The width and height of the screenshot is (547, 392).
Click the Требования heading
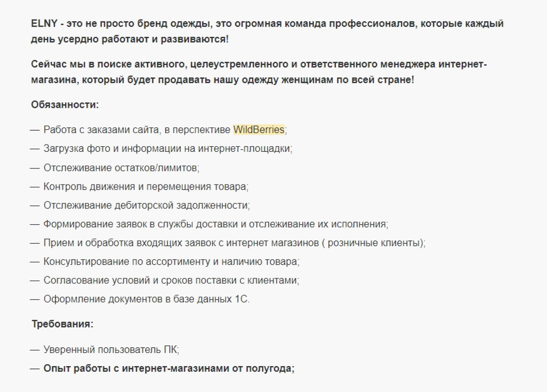click(63, 324)
